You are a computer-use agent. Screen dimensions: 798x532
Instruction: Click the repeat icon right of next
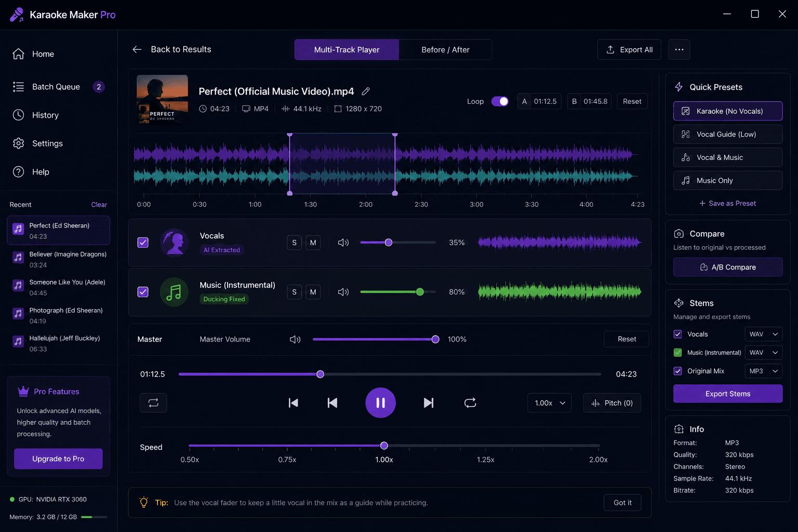(470, 403)
